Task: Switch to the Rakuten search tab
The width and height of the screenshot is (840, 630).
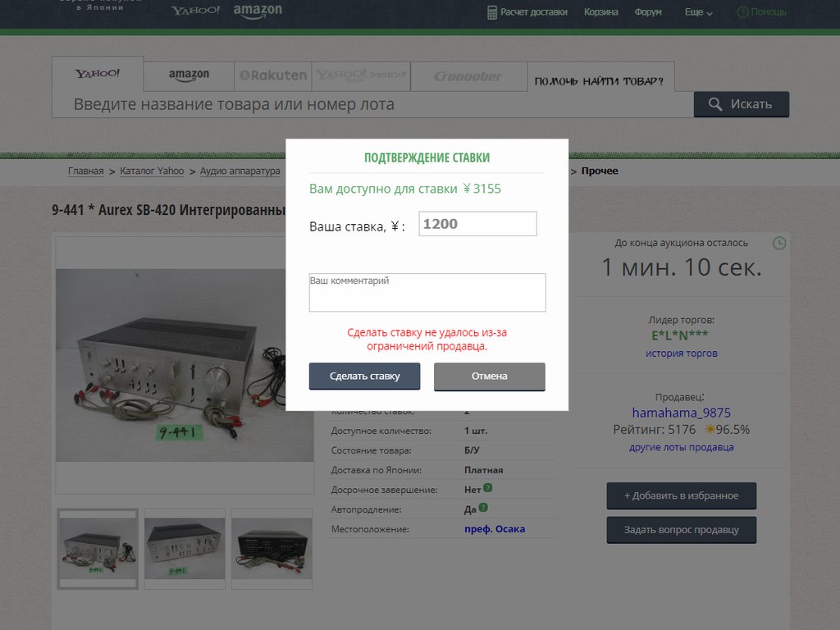Action: pyautogui.click(x=273, y=75)
